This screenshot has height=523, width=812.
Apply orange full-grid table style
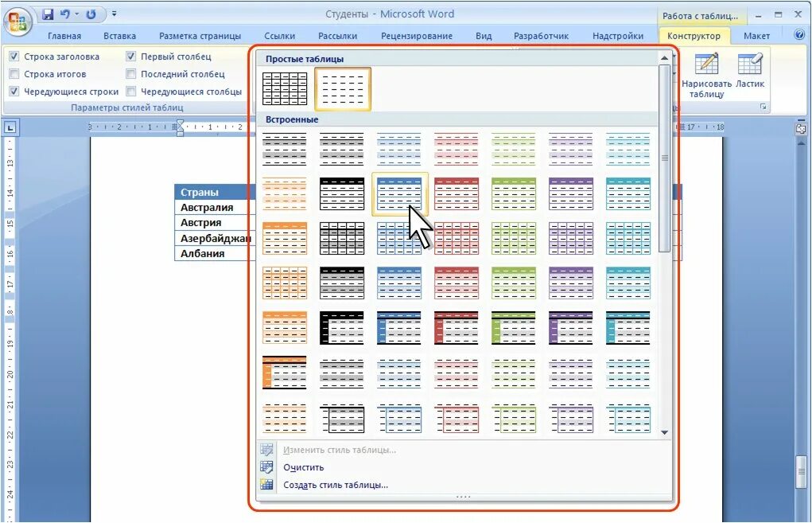tap(285, 283)
